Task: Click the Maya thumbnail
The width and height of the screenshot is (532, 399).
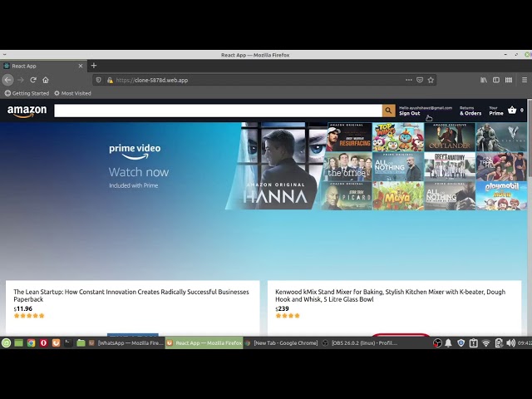Action: point(398,196)
